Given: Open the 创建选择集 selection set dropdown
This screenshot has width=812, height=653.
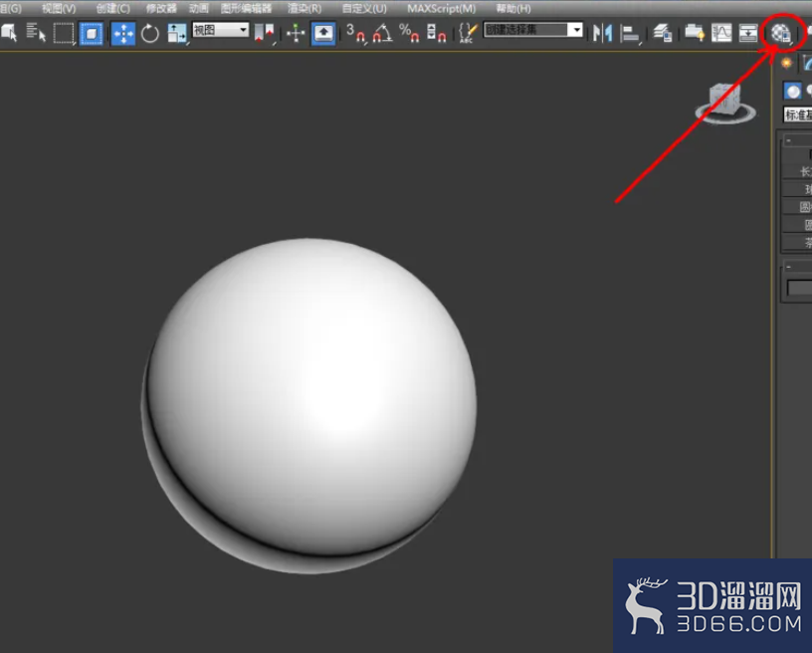Looking at the screenshot, I should click(533, 30).
